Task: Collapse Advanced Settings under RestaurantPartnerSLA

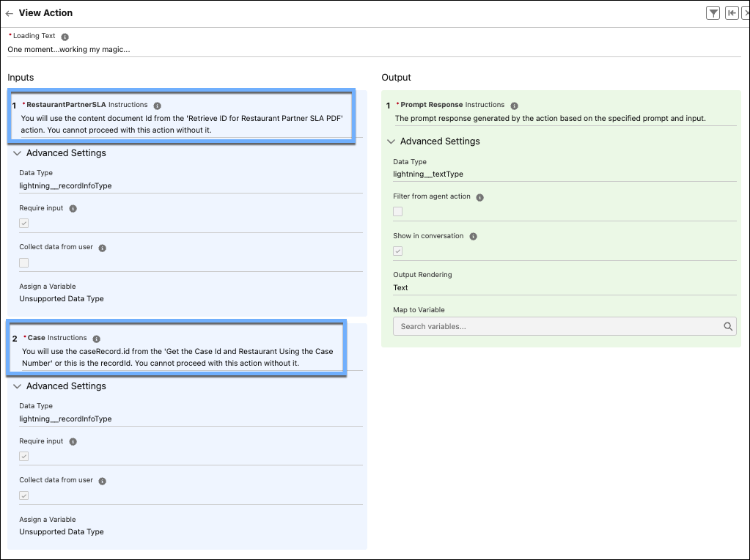Action: click(x=16, y=153)
